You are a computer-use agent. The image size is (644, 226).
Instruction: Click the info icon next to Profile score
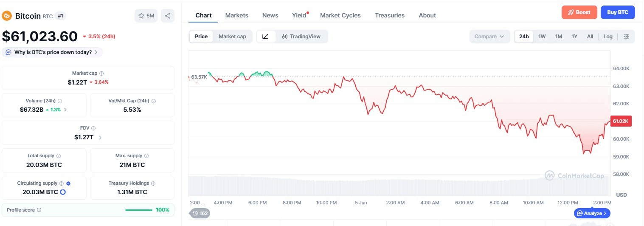[x=39, y=210]
